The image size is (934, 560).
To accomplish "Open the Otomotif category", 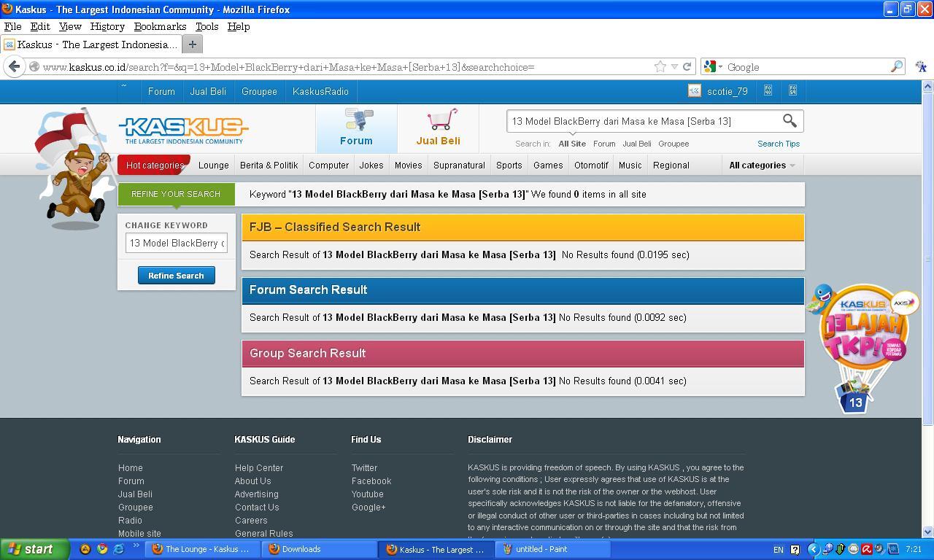I will (591, 165).
